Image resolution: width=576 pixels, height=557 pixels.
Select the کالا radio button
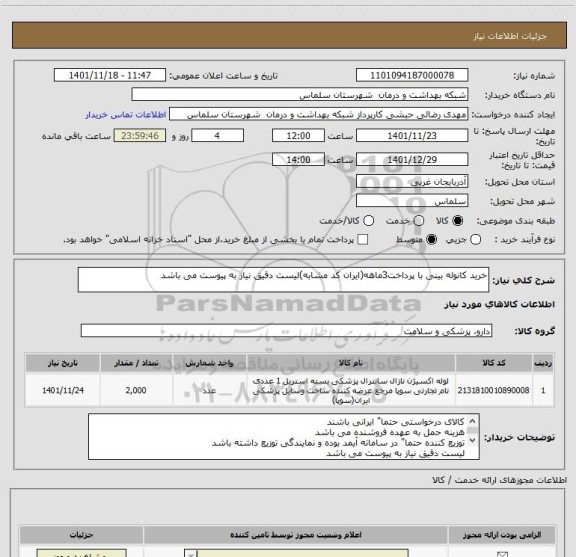(458, 221)
